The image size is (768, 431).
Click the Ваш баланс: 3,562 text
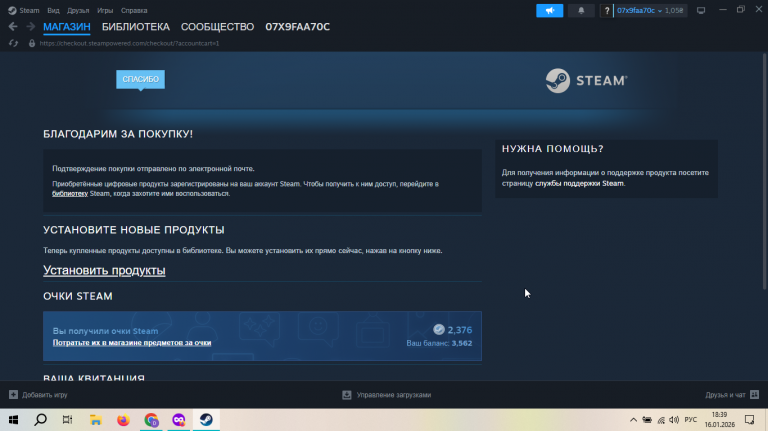tap(439, 343)
